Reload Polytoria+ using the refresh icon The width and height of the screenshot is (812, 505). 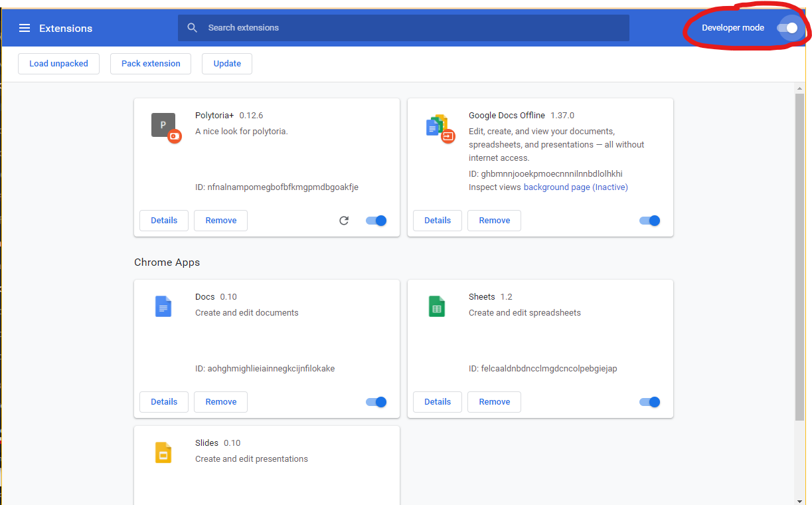(344, 220)
